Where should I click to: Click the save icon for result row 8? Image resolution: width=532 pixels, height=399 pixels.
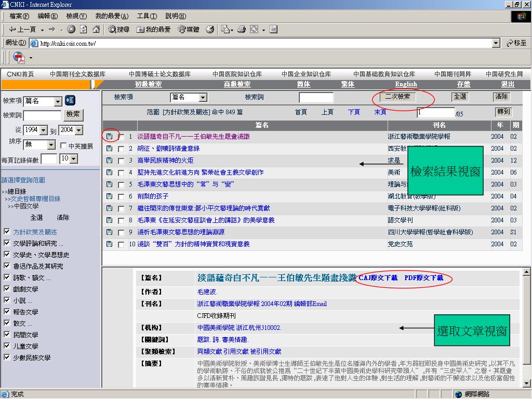pyautogui.click(x=109, y=220)
